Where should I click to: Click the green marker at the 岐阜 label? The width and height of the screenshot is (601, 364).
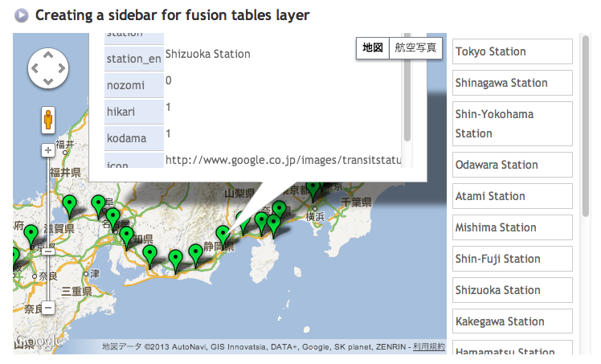(x=99, y=206)
